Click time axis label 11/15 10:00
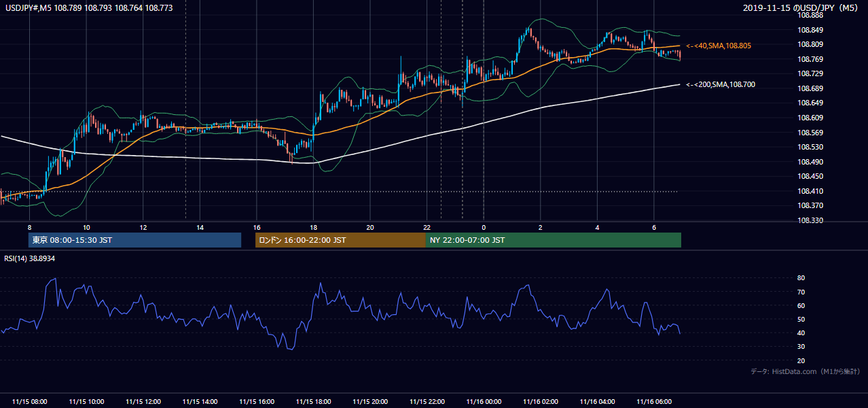This screenshot has width=868, height=408. coord(86,402)
